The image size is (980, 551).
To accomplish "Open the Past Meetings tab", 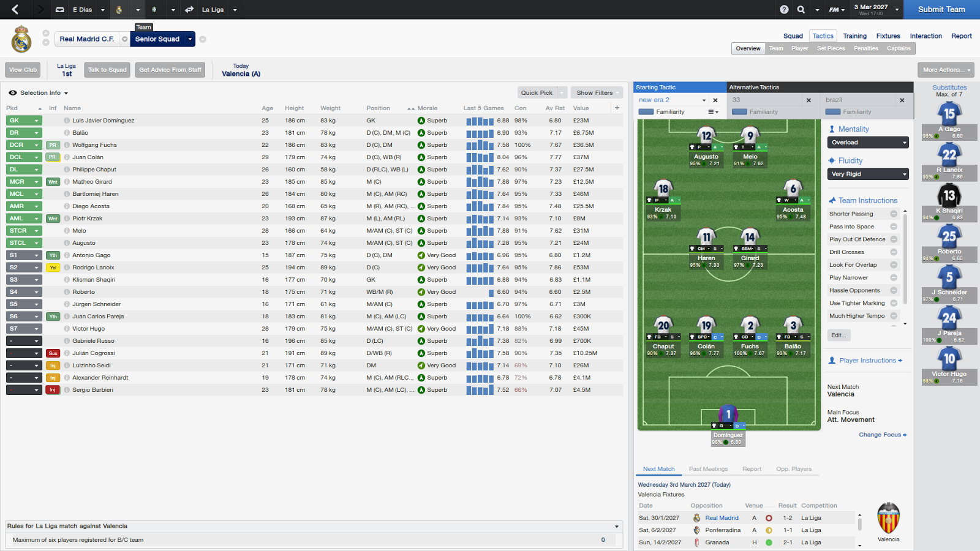I will [x=709, y=469].
